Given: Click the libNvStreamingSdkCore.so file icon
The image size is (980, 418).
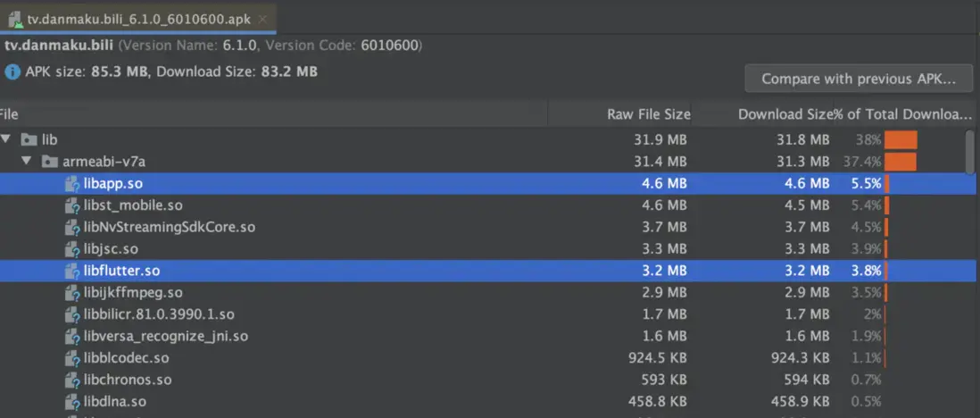Looking at the screenshot, I should [x=72, y=227].
